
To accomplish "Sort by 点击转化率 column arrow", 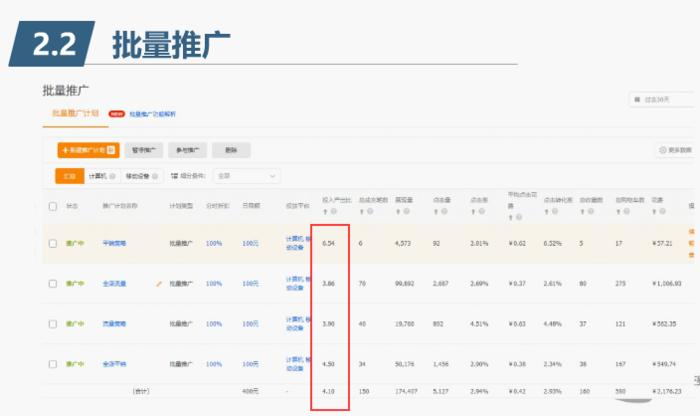I will [x=546, y=212].
